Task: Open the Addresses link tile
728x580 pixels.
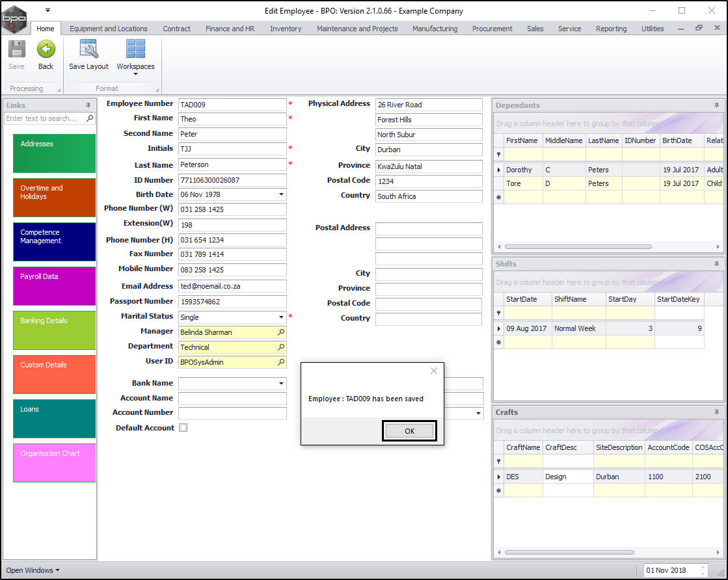Action: (54, 153)
